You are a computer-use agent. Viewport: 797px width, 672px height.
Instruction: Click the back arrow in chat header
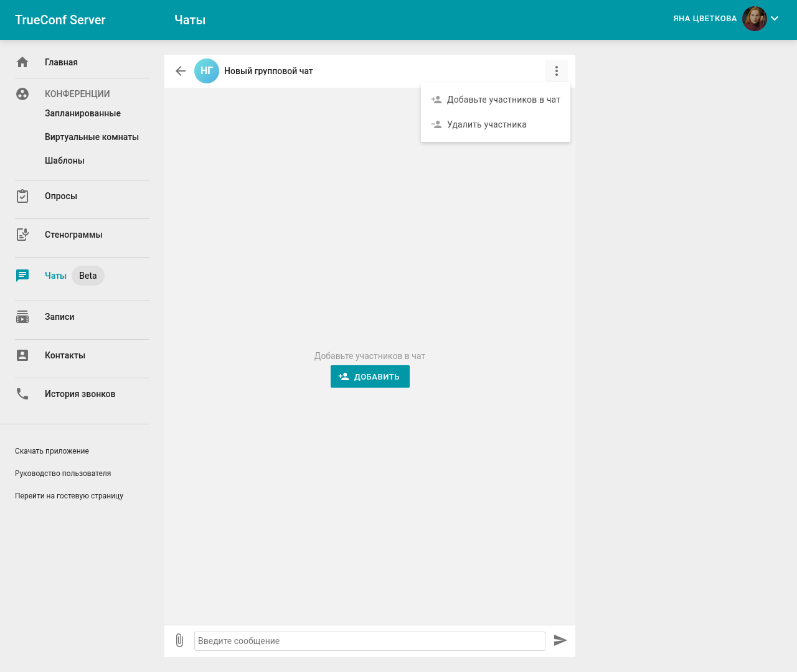[181, 71]
